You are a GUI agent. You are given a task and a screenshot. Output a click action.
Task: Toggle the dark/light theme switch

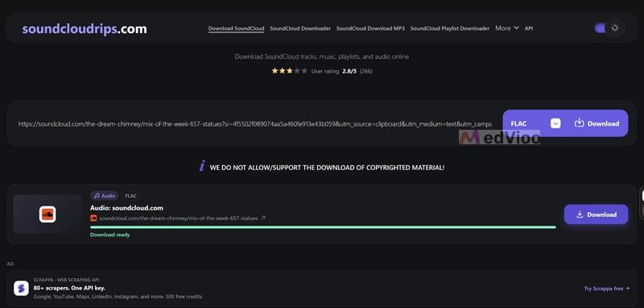(x=608, y=28)
